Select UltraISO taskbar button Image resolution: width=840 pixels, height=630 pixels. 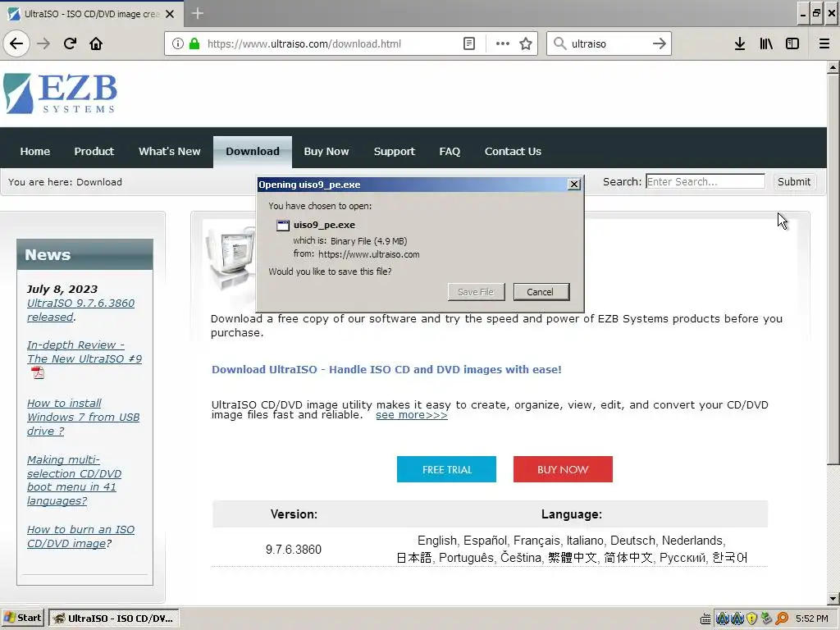(x=113, y=618)
